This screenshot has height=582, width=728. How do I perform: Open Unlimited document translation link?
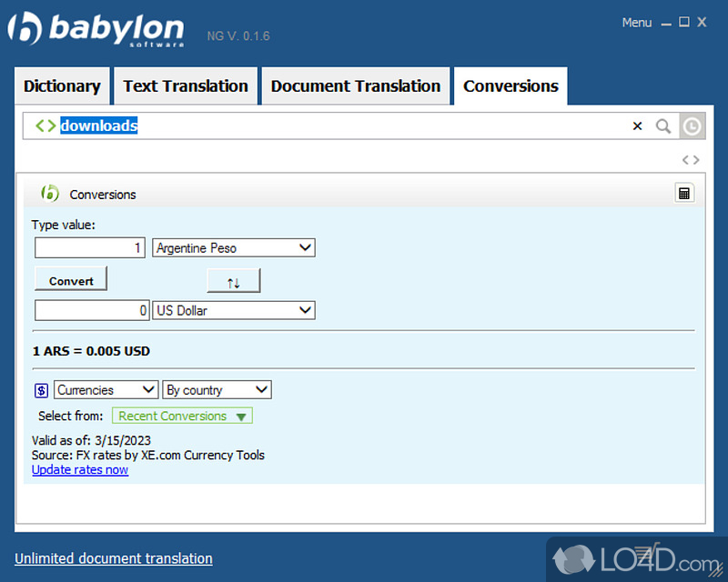(x=114, y=558)
